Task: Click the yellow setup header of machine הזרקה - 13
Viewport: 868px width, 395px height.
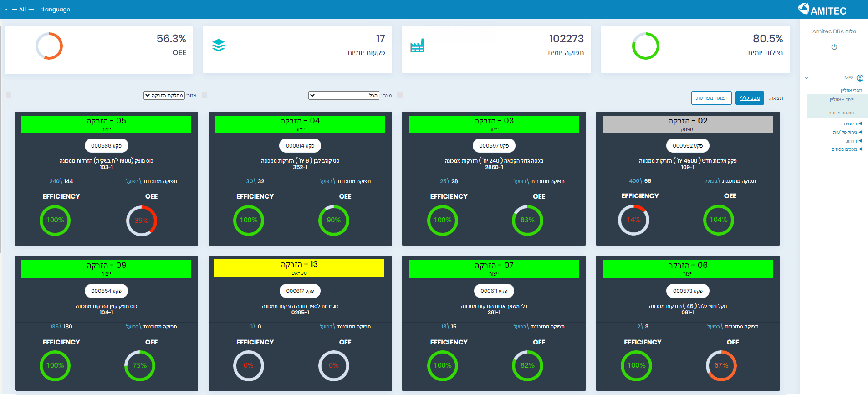Action: (x=299, y=268)
